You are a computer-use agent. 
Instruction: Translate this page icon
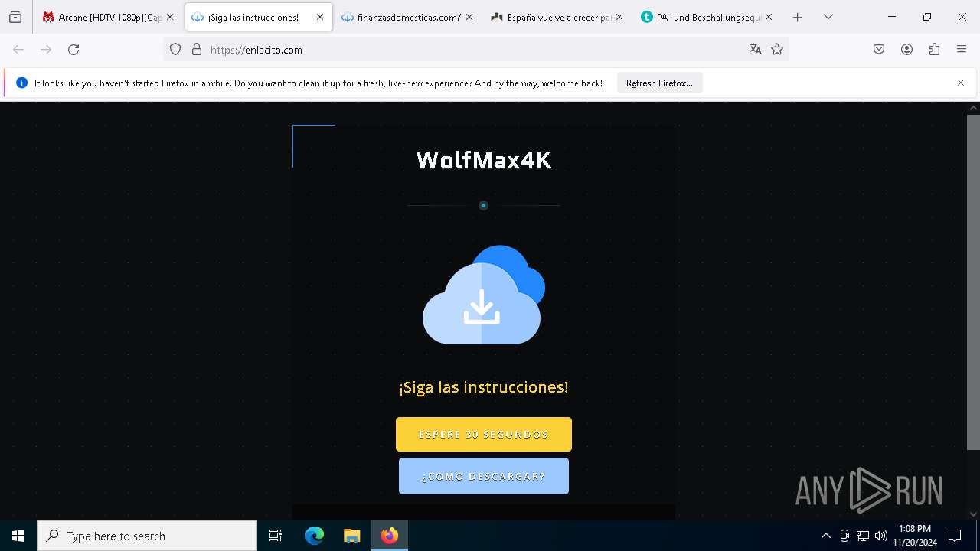756,50
